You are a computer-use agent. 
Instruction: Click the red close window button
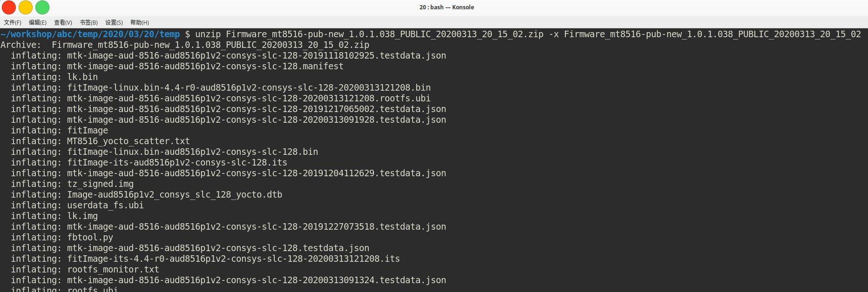point(9,7)
